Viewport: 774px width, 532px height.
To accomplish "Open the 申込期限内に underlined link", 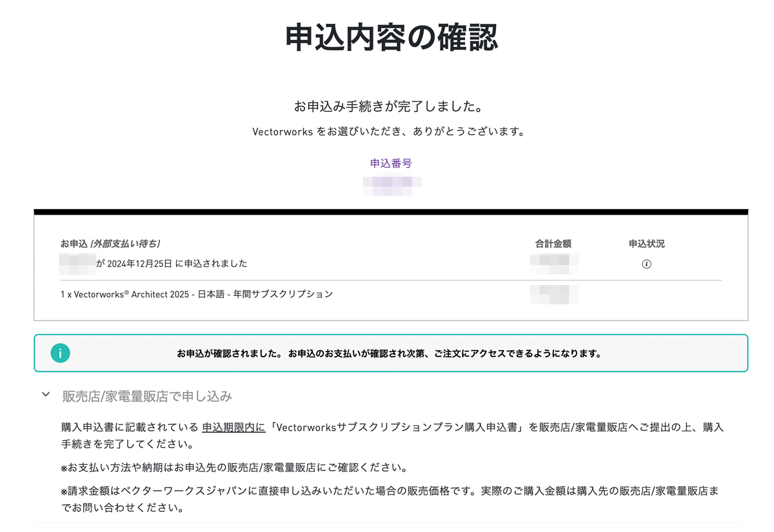I will click(233, 428).
